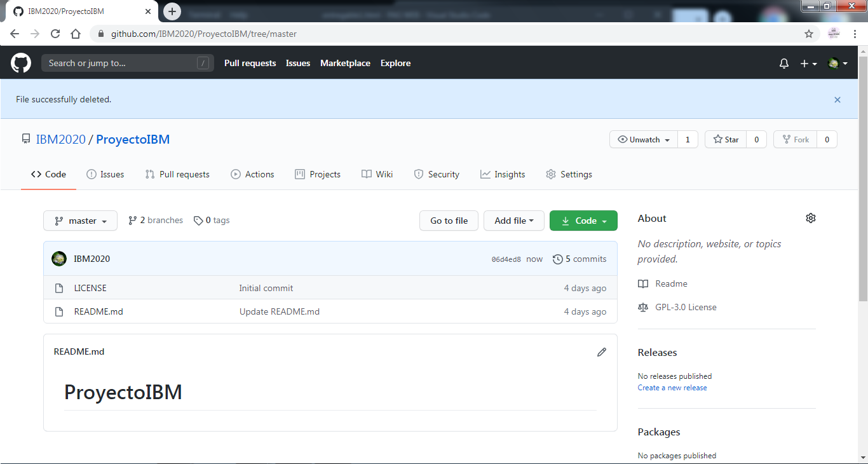Open README.md in the file list

[98, 311]
